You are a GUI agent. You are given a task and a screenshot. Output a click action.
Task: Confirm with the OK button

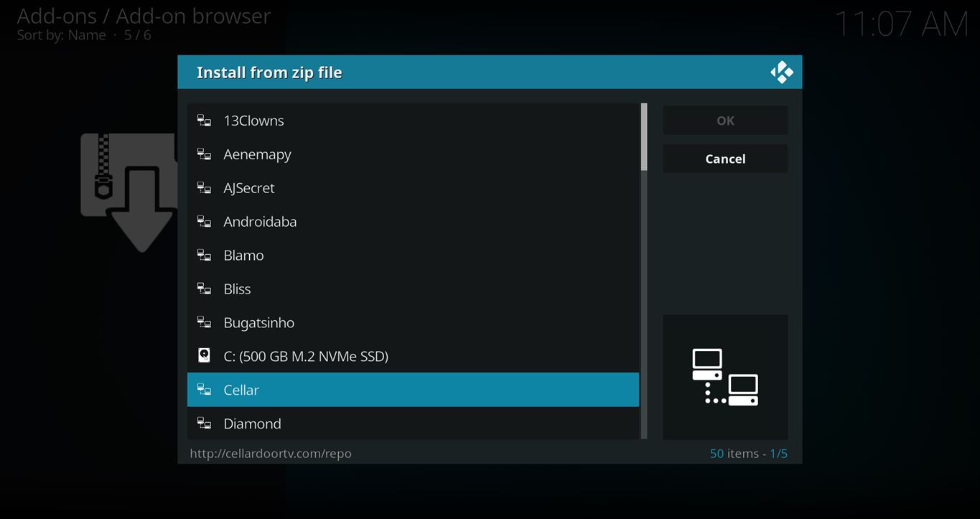point(724,121)
